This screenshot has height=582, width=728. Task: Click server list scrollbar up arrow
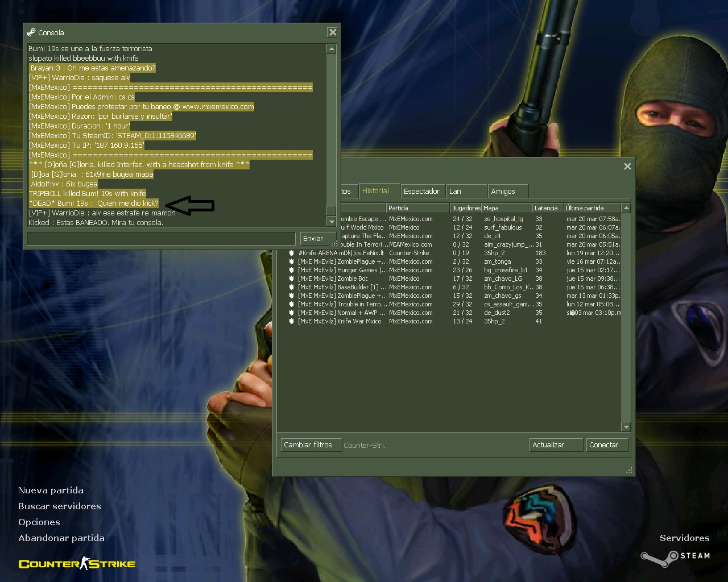(x=626, y=208)
